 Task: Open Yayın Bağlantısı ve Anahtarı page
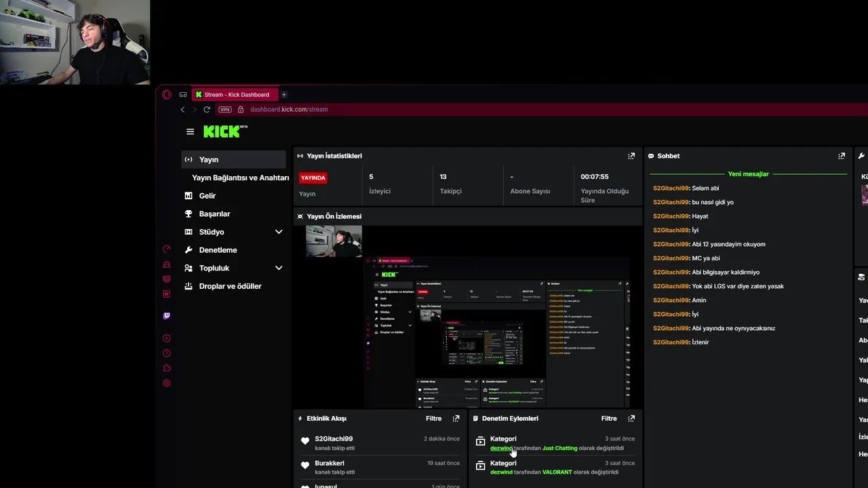click(240, 178)
